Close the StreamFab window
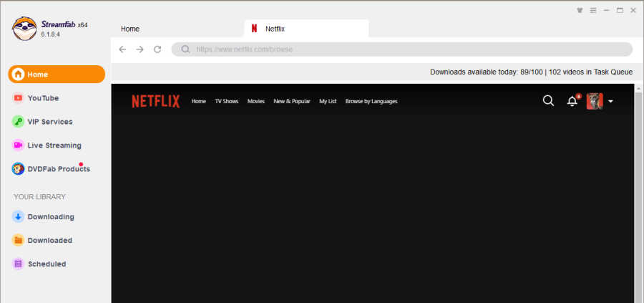This screenshot has height=303, width=644. tap(633, 11)
